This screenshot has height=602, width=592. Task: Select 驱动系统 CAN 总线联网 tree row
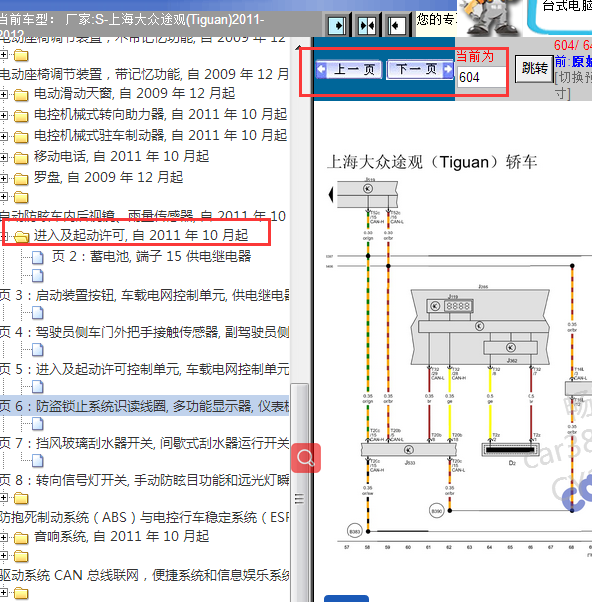[144, 575]
